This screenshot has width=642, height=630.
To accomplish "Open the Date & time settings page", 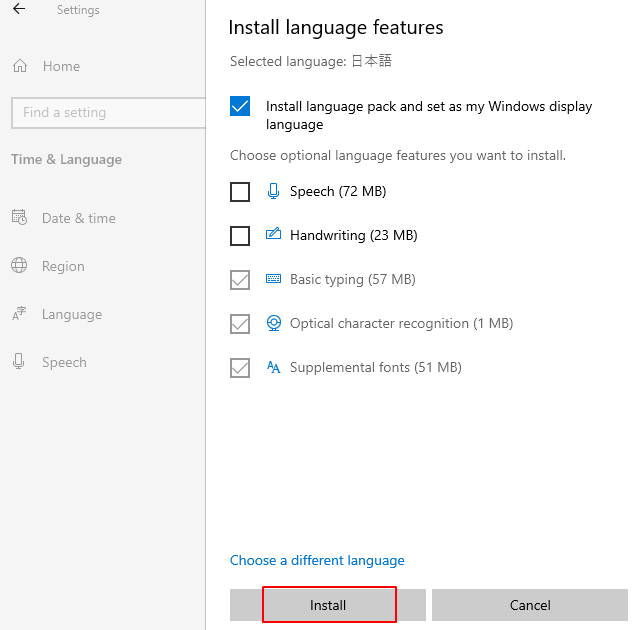I will click(78, 218).
